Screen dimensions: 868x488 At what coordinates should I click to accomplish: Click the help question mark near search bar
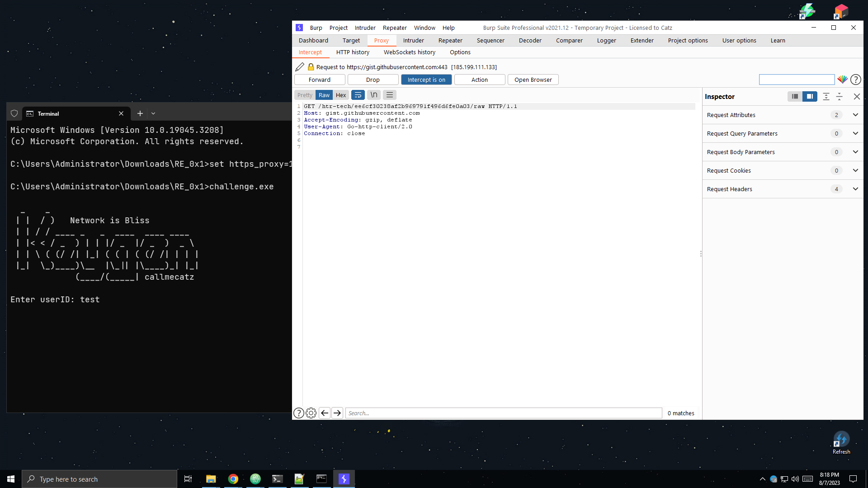point(299,413)
